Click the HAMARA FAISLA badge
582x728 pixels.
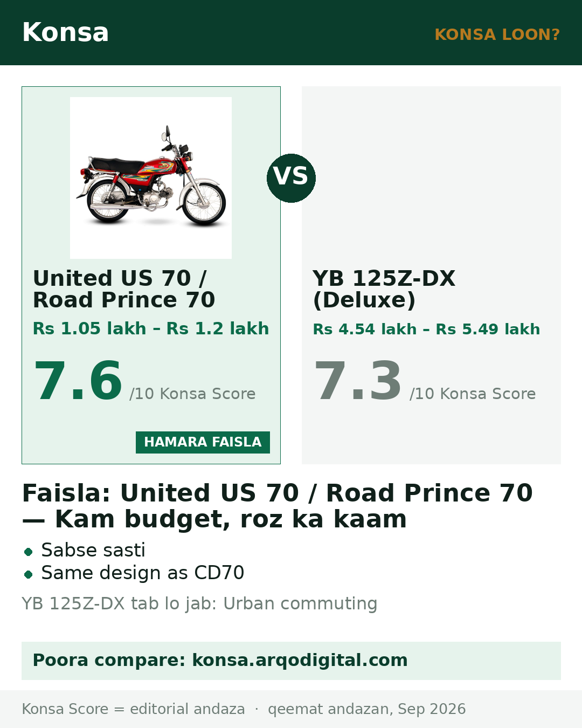203,442
